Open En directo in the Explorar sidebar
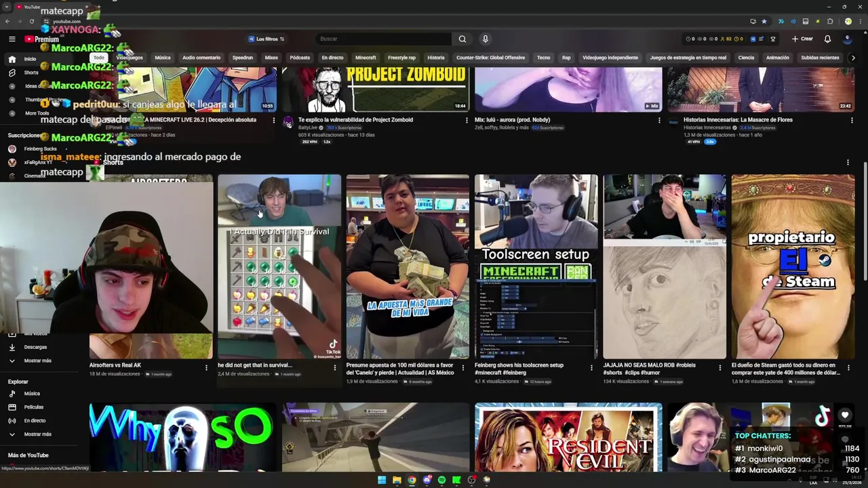 click(35, 420)
